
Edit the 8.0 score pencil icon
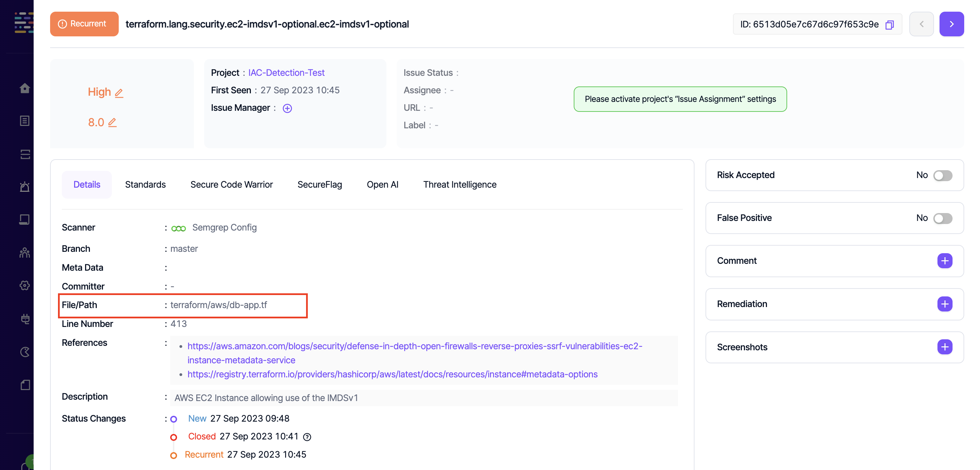point(112,122)
